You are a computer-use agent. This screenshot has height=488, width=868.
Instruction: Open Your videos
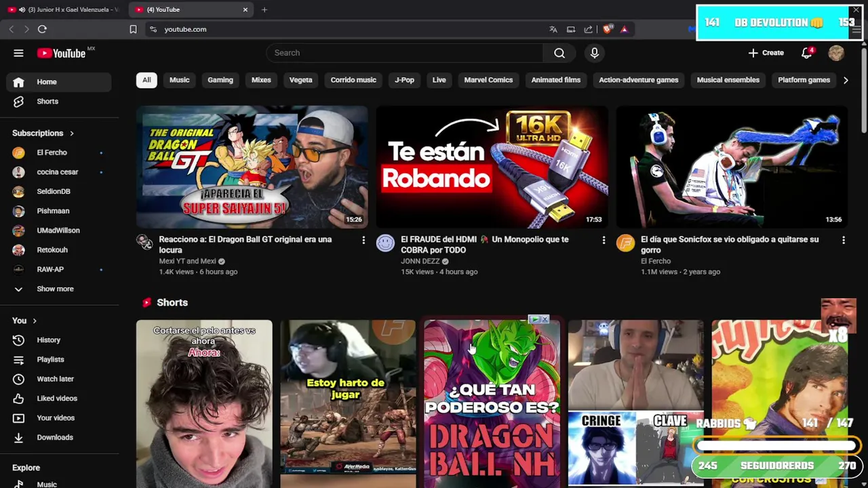click(x=60, y=418)
